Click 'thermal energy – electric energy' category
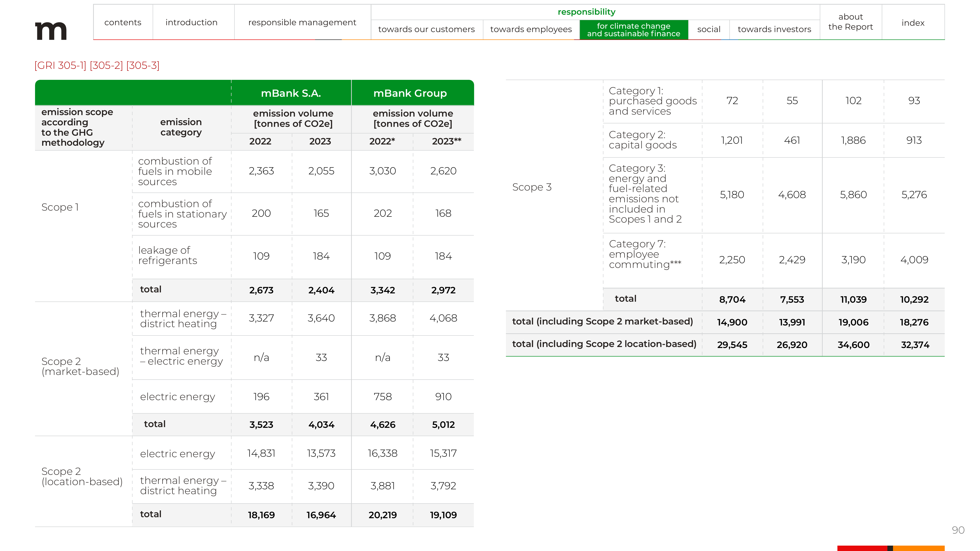The height and width of the screenshot is (551, 980). (181, 356)
